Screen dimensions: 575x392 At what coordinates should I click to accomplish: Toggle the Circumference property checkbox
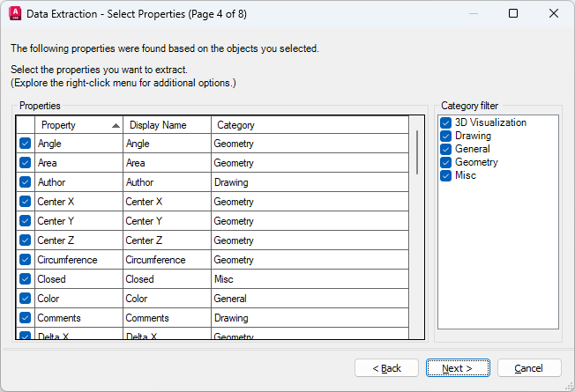click(x=25, y=260)
